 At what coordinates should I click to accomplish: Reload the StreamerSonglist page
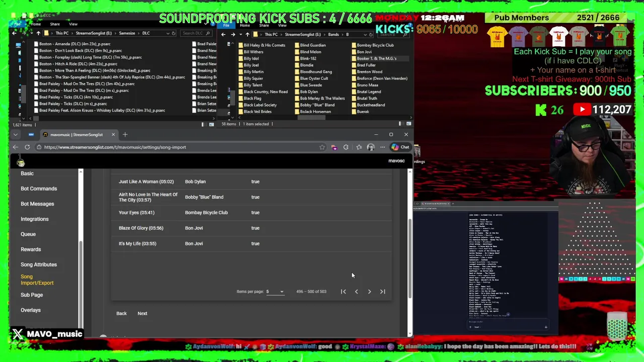[27, 147]
